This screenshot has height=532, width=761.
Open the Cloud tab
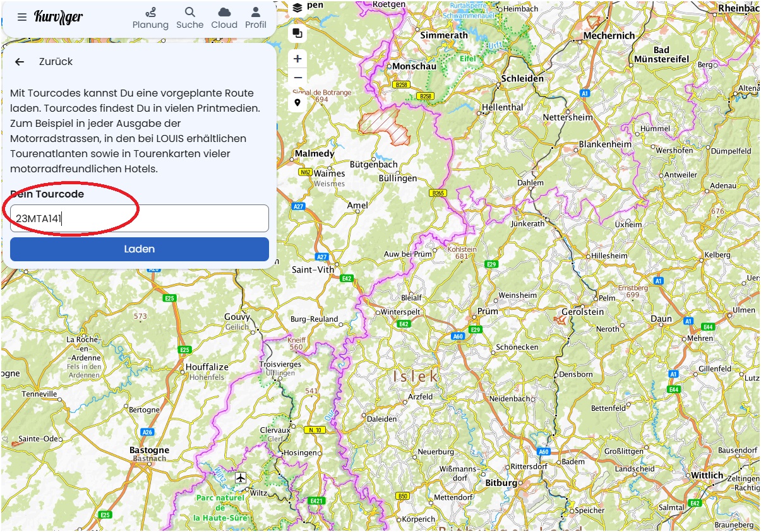click(x=224, y=18)
